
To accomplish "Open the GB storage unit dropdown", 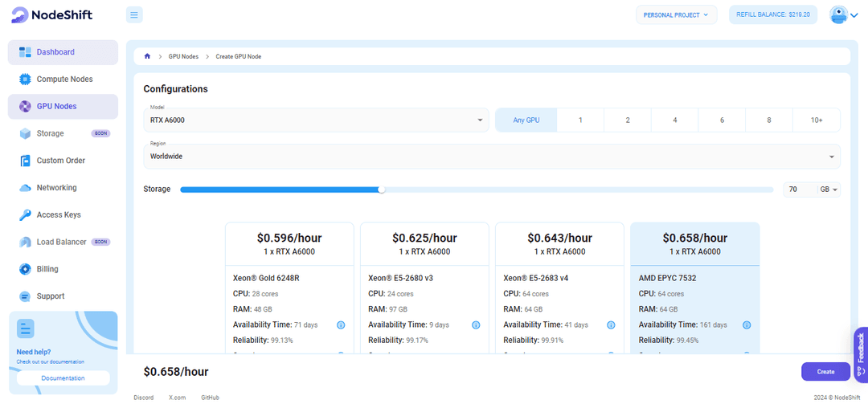I will click(x=829, y=190).
